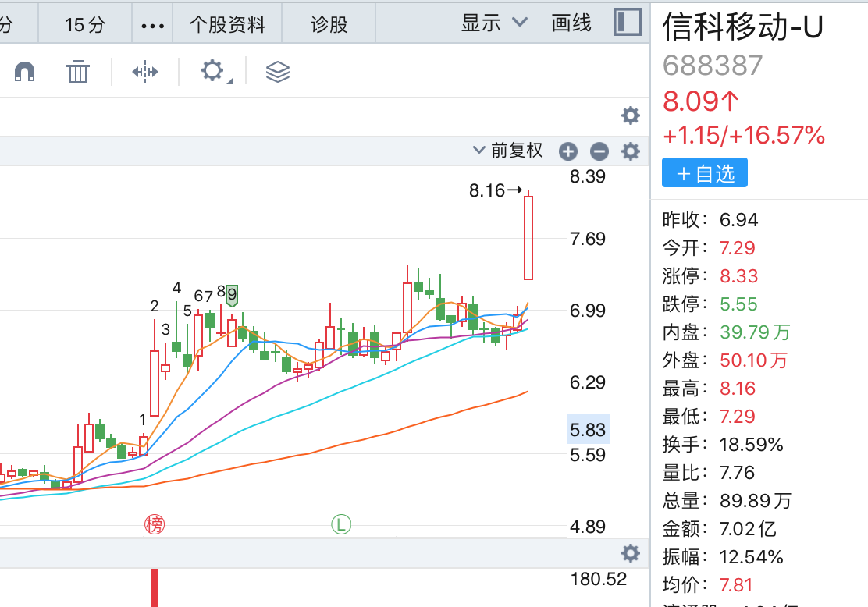
Task: Expand the 前复权 adjustment dropdown
Action: (507, 151)
